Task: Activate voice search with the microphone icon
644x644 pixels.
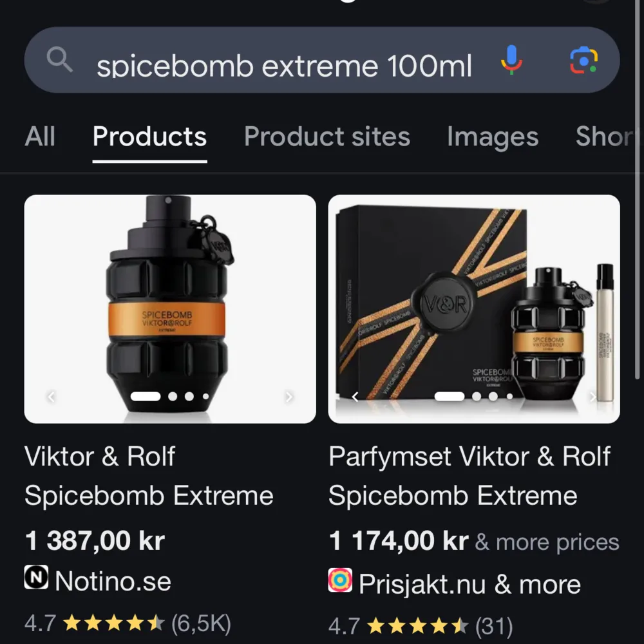Action: point(512,61)
